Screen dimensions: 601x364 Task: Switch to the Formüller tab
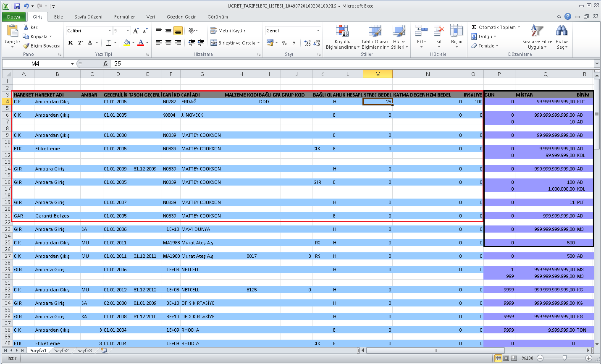click(x=125, y=17)
